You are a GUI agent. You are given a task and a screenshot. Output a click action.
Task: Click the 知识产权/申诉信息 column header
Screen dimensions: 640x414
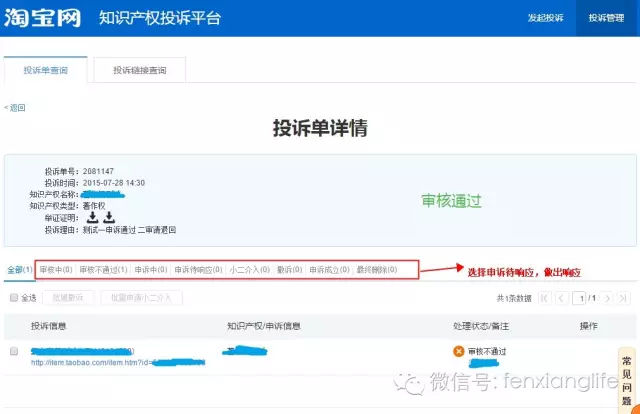(264, 326)
